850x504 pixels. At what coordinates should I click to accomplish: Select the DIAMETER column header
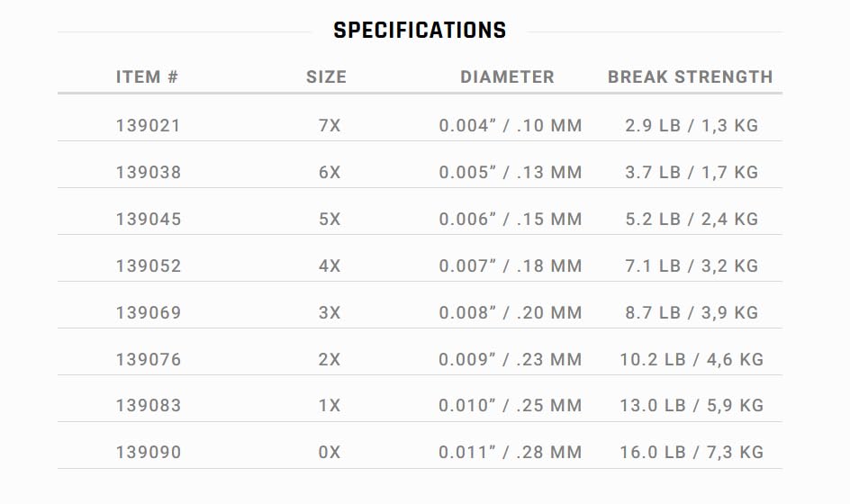tap(508, 77)
